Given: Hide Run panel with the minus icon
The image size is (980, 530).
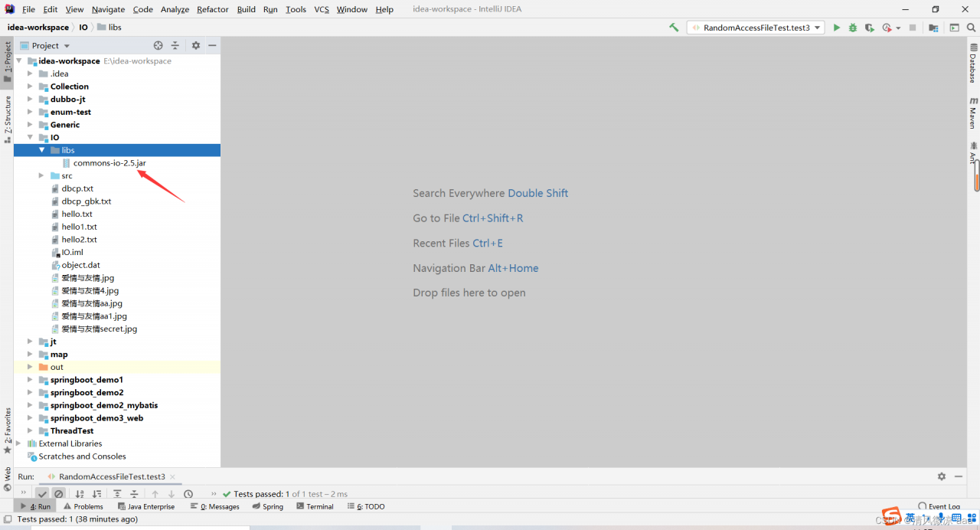Looking at the screenshot, I should (957, 476).
